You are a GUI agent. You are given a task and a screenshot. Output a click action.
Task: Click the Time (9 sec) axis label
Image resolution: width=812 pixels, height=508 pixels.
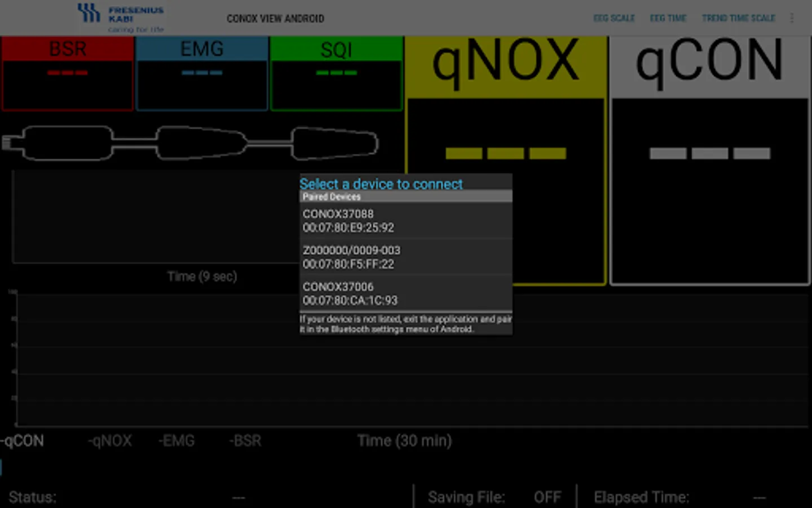click(202, 277)
